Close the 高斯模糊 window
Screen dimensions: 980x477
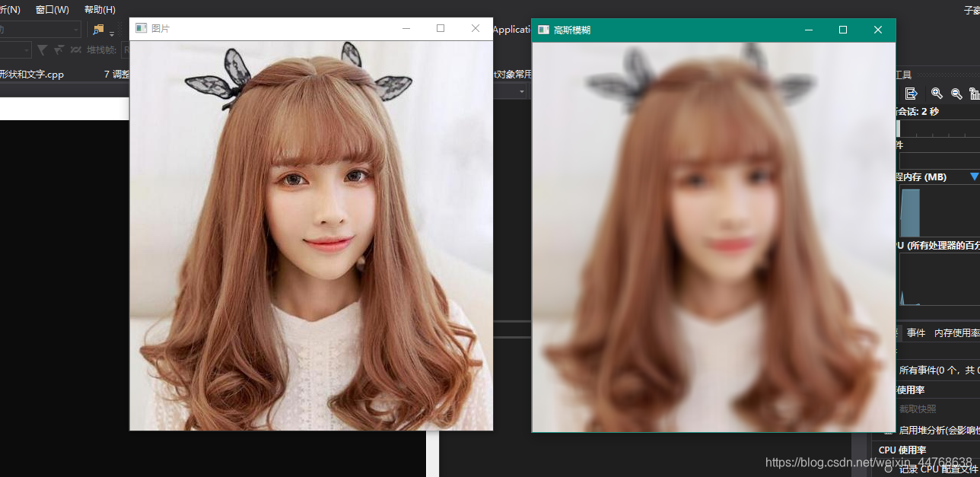tap(878, 30)
